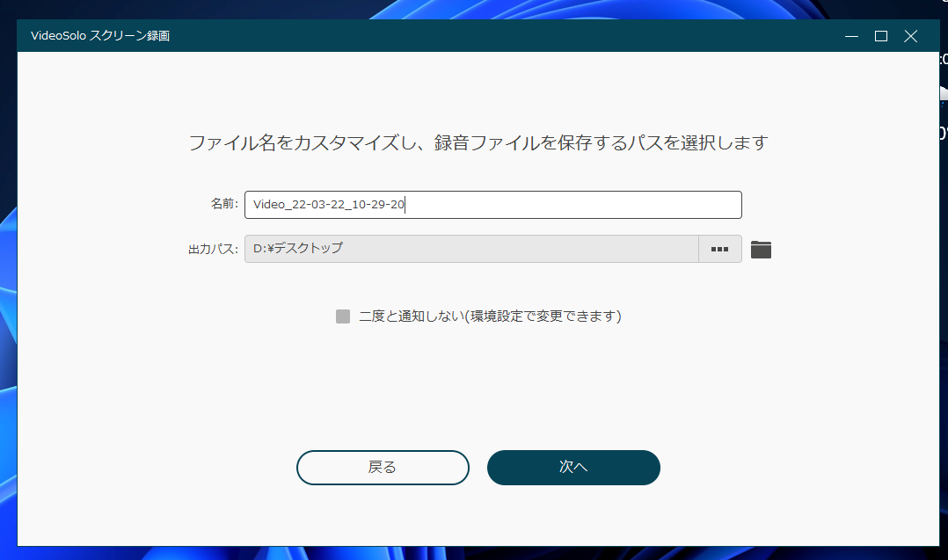Click the 出力パス: label
The height and width of the screenshot is (560, 948).
point(214,249)
